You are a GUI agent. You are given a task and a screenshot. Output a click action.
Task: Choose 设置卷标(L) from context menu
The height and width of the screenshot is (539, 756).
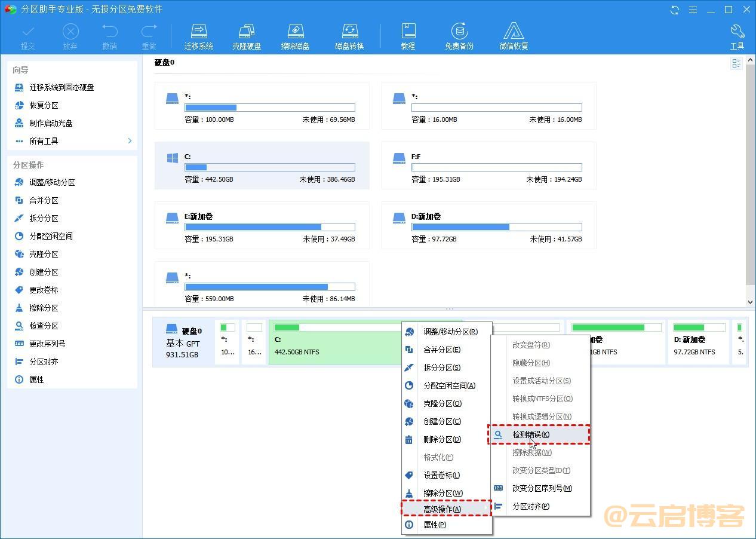pyautogui.click(x=447, y=475)
